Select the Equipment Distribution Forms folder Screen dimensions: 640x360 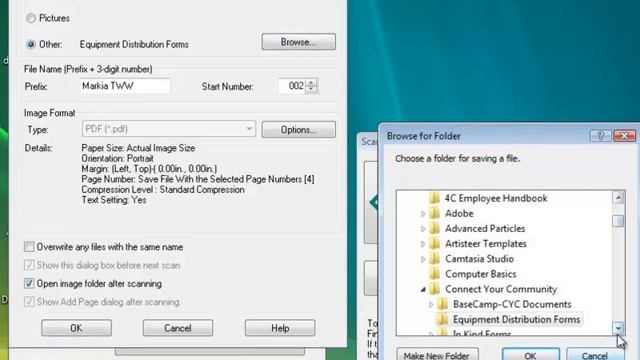pos(516,319)
